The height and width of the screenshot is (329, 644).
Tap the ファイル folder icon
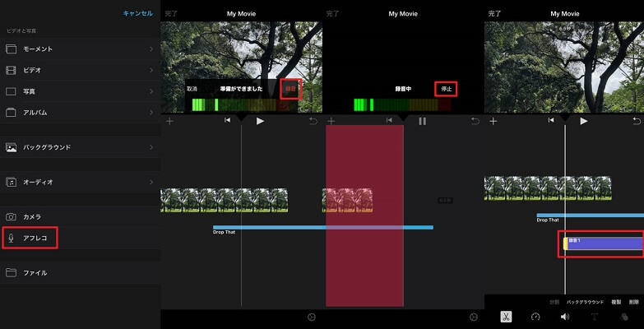point(11,273)
